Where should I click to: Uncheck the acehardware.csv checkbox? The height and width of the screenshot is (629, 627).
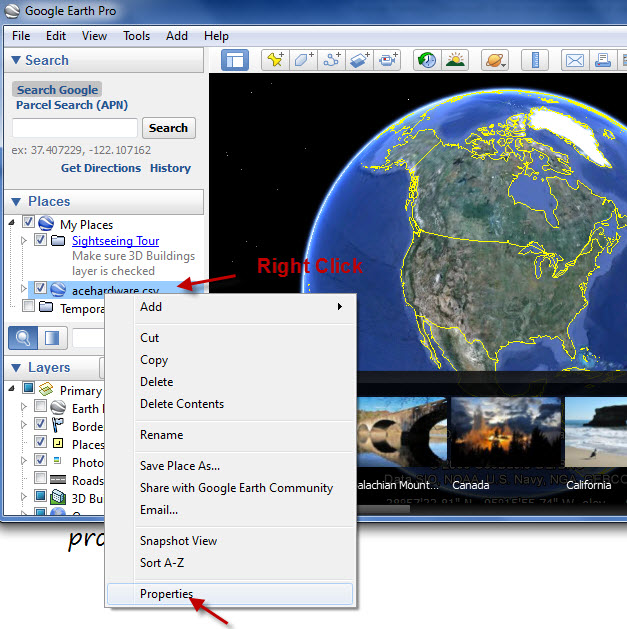(40, 287)
